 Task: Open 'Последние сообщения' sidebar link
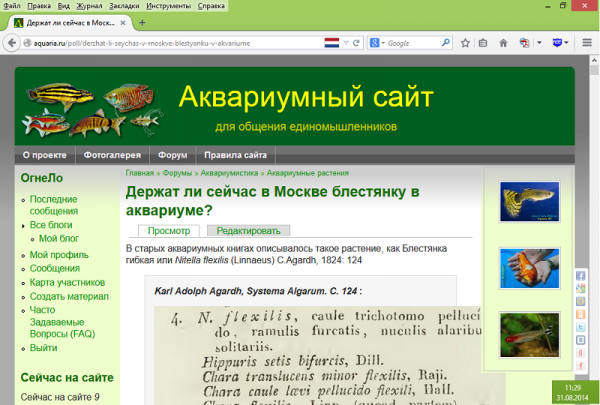coord(54,205)
